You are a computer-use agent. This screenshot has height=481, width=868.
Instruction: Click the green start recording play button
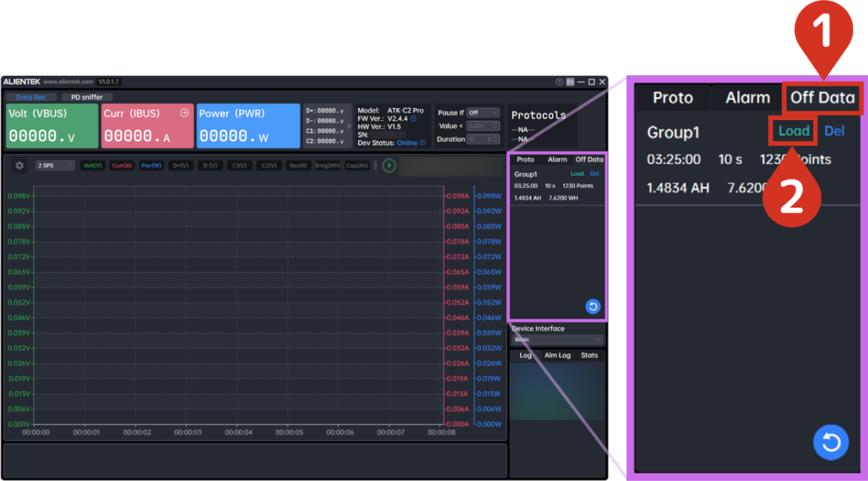pos(389,166)
